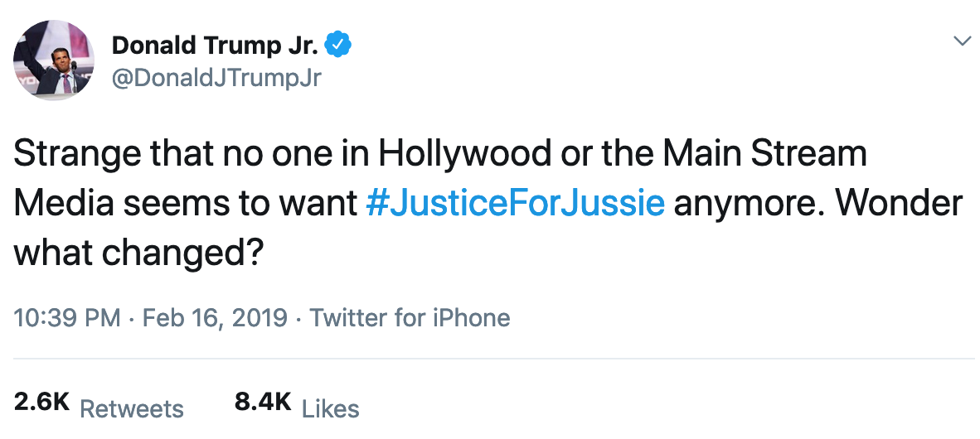Viewport: 980px width, 439px height.
Task: Click the Twitter for iPhone source link
Action: click(x=410, y=317)
